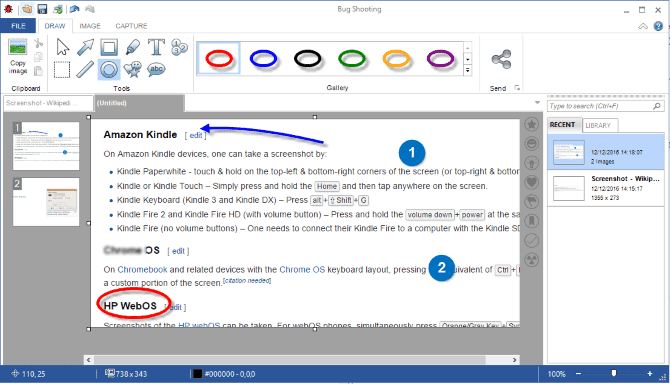Select the Ellipse drawing tool

tap(109, 70)
